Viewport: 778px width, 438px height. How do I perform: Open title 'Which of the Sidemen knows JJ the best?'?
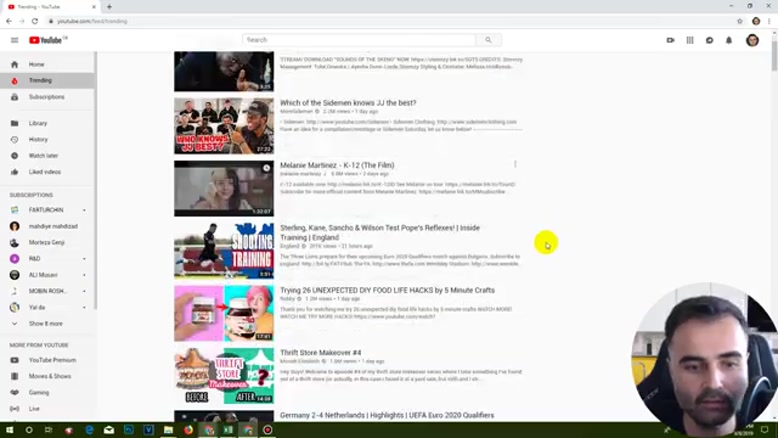click(x=348, y=103)
